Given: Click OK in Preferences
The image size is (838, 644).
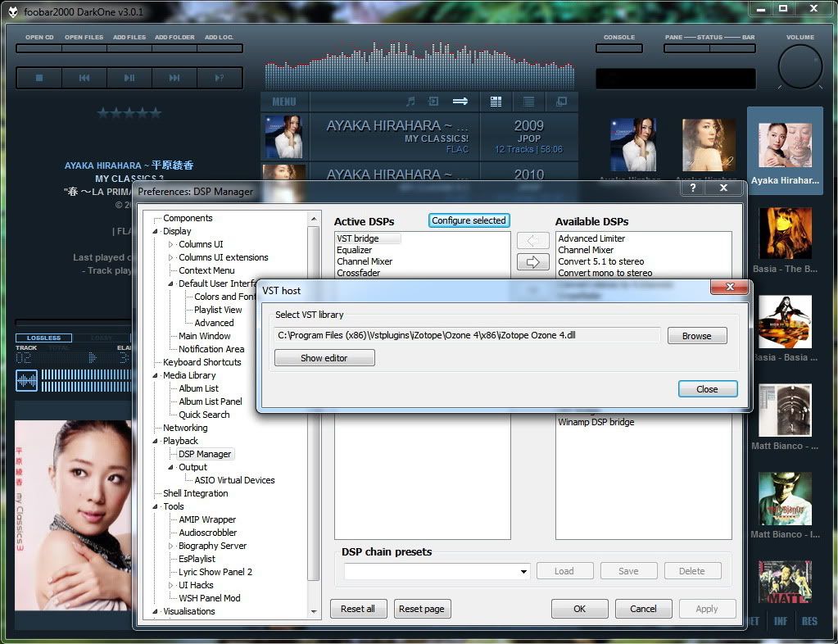Looking at the screenshot, I should pyautogui.click(x=579, y=609).
